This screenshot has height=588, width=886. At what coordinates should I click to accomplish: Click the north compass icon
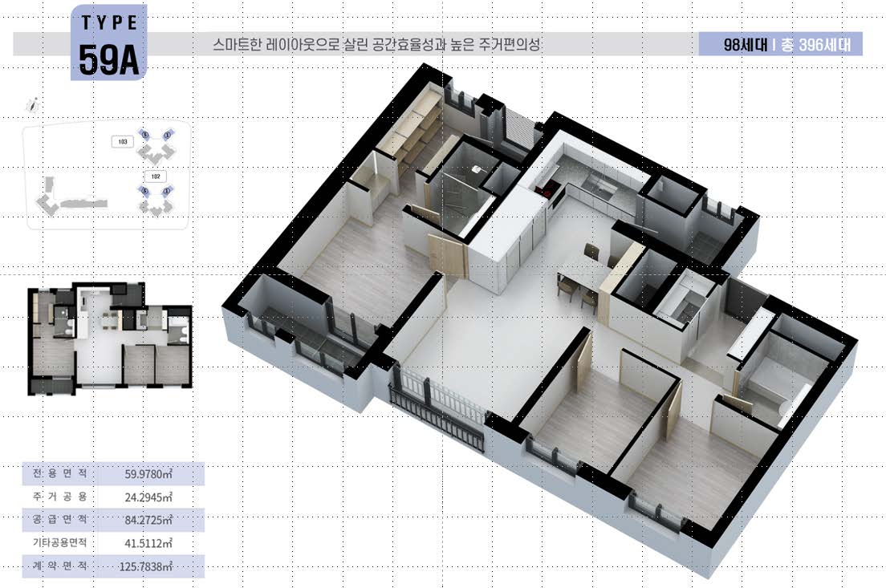pyautogui.click(x=32, y=106)
